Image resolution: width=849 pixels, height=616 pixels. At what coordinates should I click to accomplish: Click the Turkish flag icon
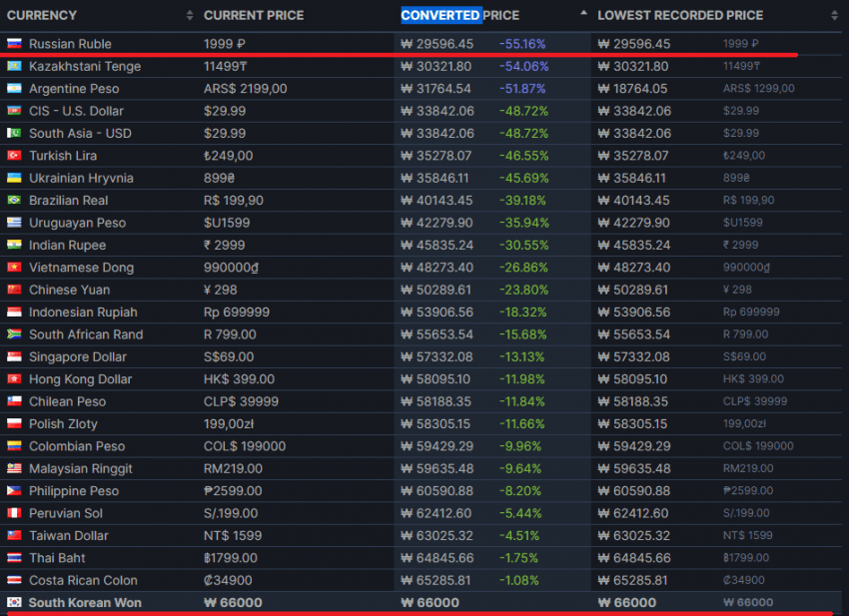click(14, 156)
